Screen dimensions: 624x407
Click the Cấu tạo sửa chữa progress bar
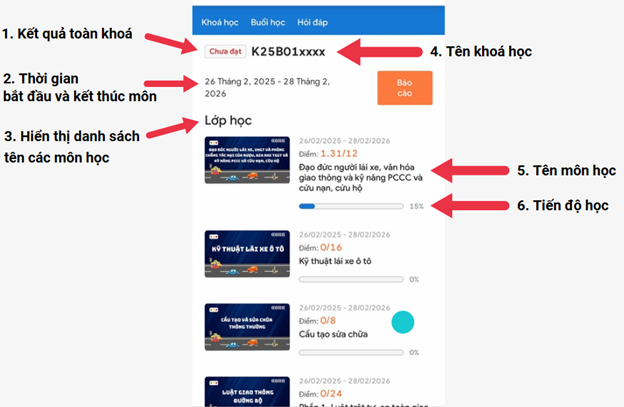351,352
